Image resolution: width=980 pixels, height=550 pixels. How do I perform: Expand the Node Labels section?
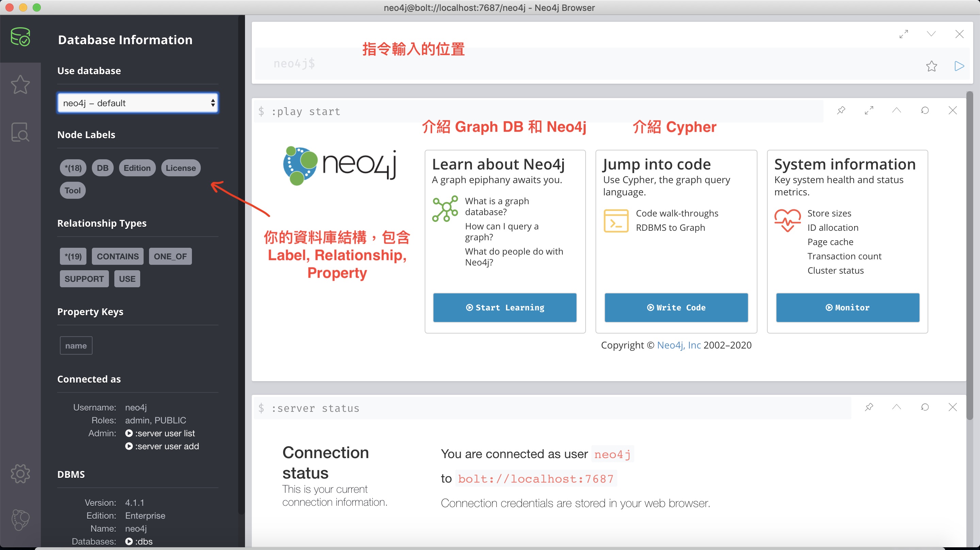point(86,134)
